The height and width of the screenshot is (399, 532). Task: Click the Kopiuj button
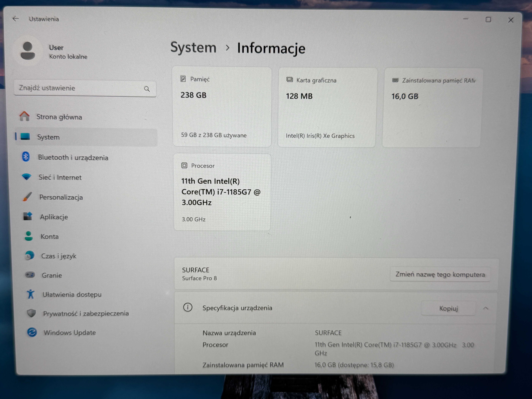[448, 308]
